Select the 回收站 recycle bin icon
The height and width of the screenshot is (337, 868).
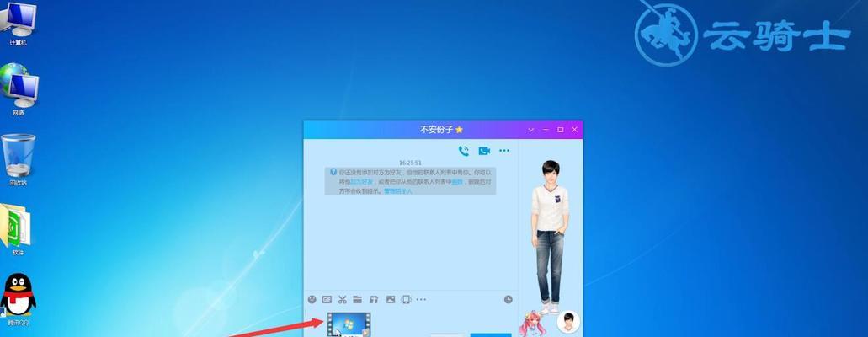tap(18, 159)
